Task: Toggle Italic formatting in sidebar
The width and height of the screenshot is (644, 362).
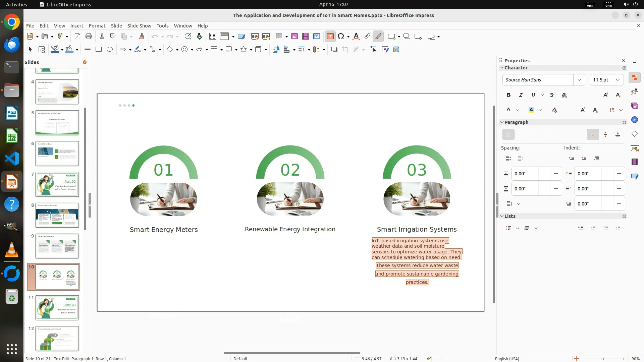Action: (x=521, y=95)
